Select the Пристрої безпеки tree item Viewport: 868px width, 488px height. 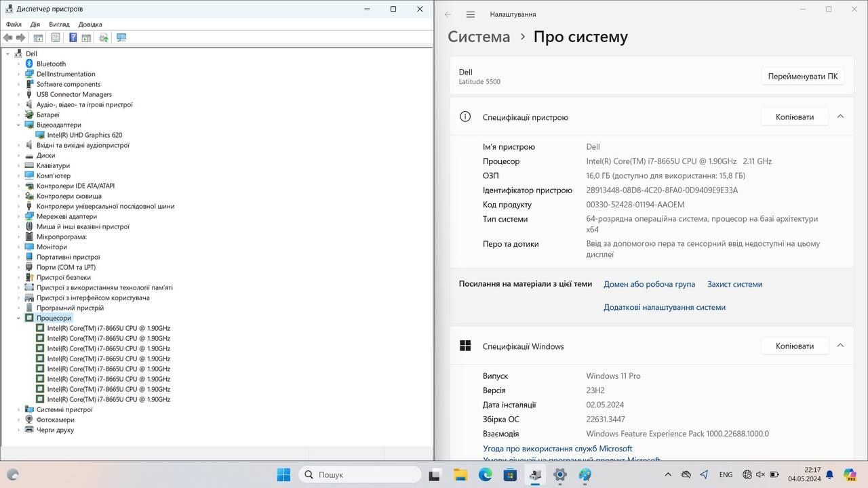point(63,277)
